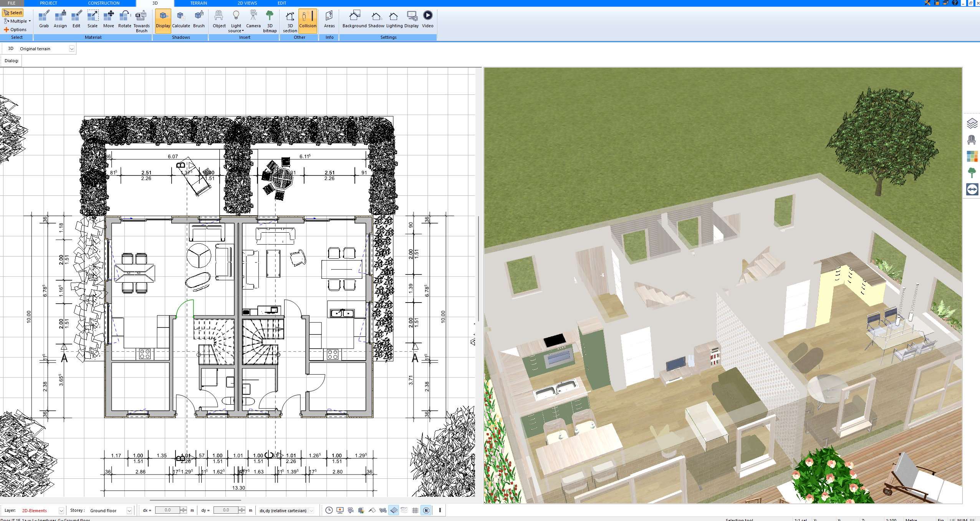
Task: Toggle the north arrow N button
Action: tap(426, 510)
